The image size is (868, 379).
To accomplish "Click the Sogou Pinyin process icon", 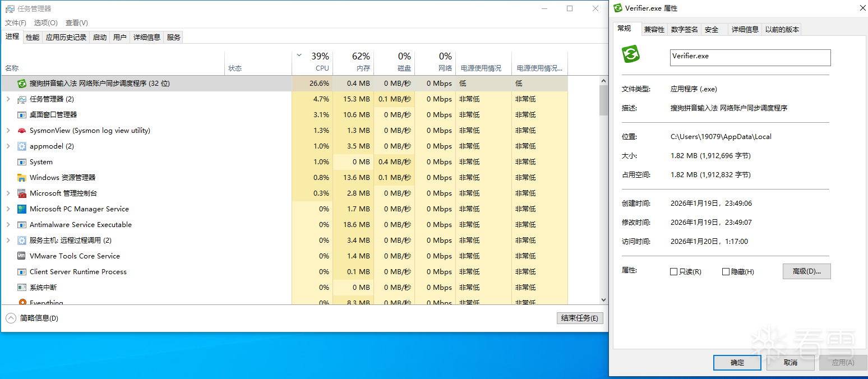I will (x=22, y=84).
